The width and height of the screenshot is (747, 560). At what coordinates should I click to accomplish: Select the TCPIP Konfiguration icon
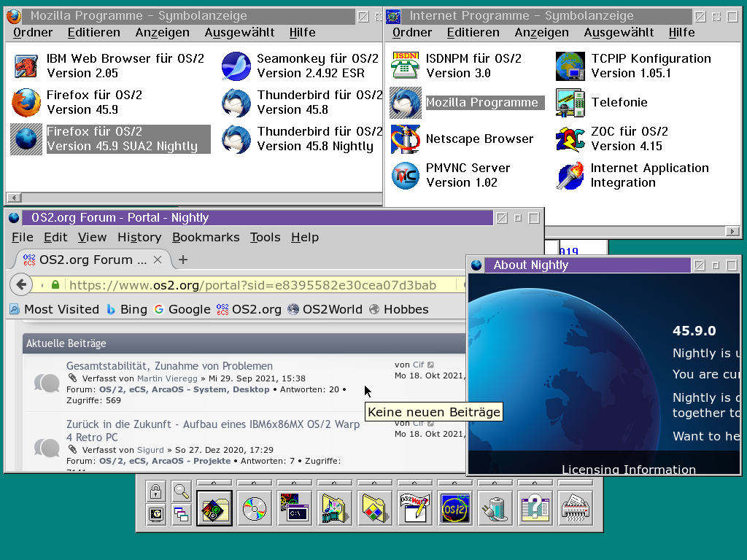coord(570,66)
